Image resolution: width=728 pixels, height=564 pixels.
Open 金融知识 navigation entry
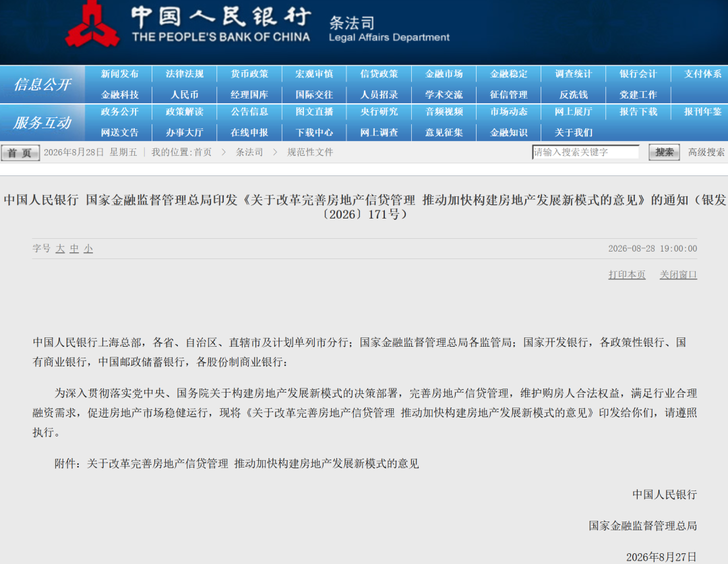509,133
